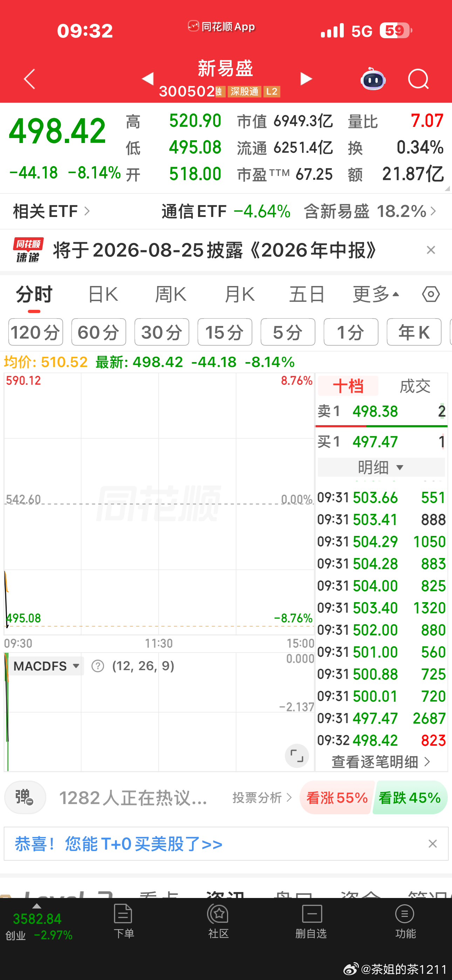Go to previous stock with left triangle

coord(148,79)
